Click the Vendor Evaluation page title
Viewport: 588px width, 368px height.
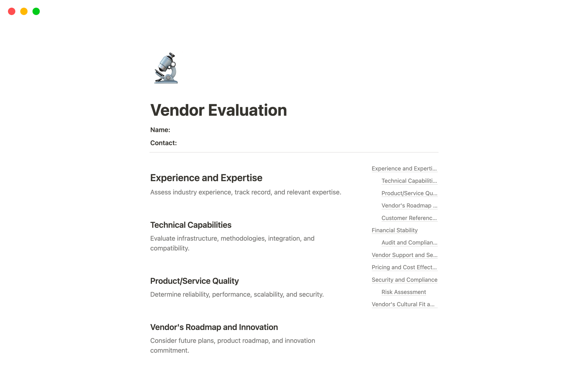(218, 110)
